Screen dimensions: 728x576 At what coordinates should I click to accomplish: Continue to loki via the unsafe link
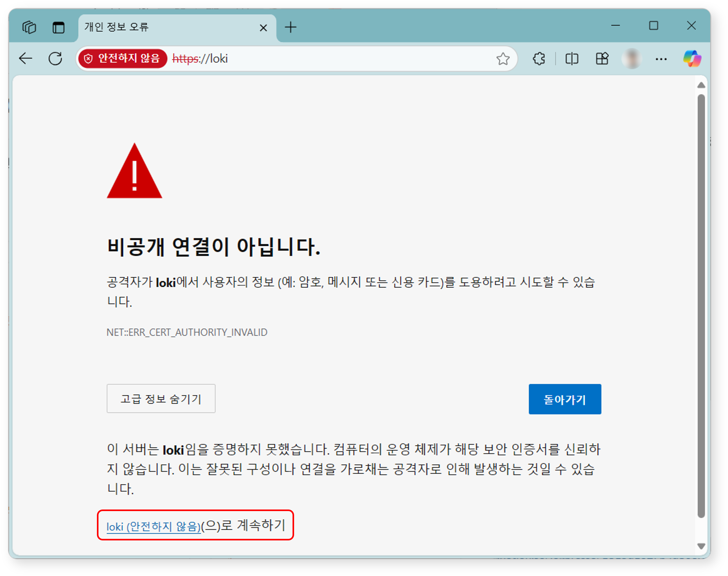tap(153, 526)
